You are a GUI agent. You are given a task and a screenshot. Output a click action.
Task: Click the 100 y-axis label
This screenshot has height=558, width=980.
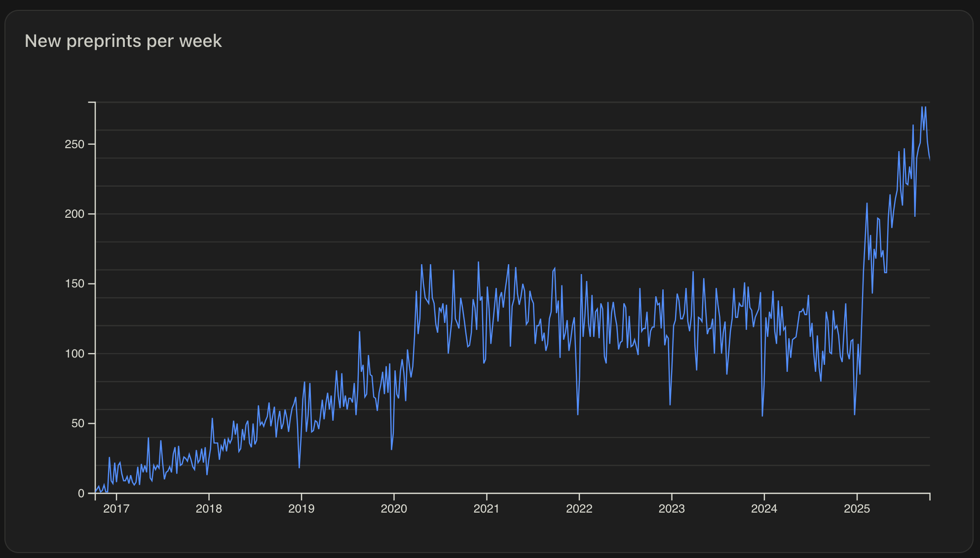pos(75,354)
